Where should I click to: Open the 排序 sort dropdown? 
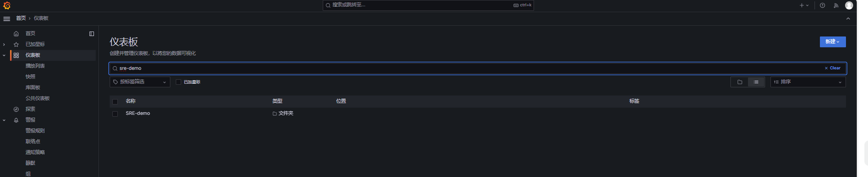point(808,82)
